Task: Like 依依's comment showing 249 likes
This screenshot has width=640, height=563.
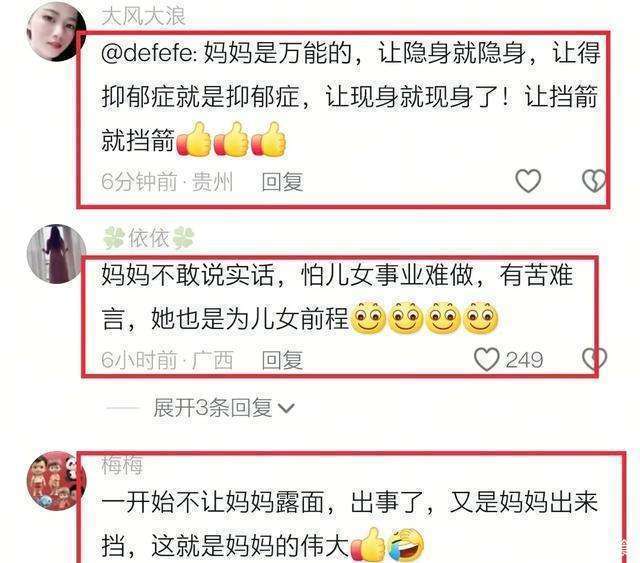Action: tap(487, 359)
